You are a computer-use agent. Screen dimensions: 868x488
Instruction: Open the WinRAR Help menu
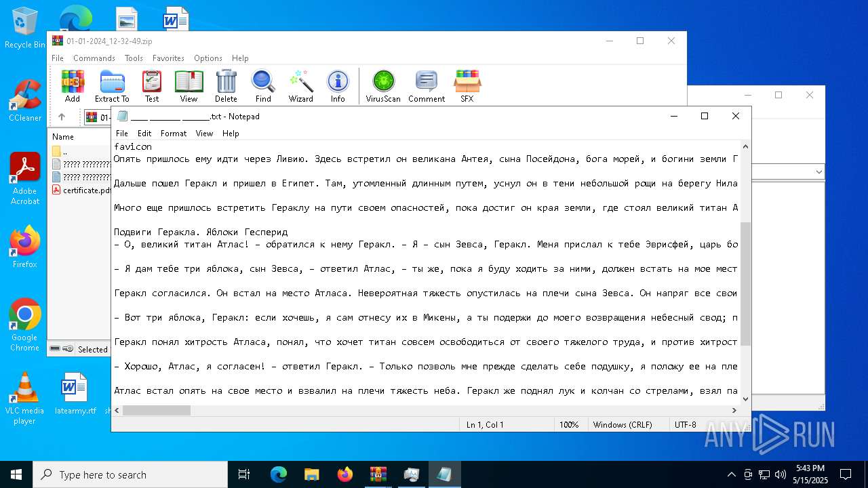click(x=240, y=58)
